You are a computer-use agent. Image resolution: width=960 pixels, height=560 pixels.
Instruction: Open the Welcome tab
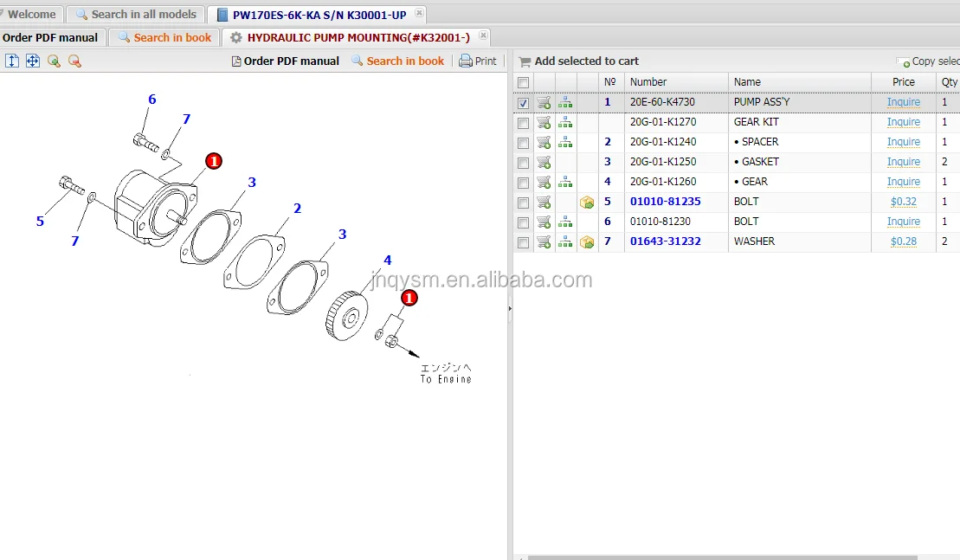pos(31,14)
